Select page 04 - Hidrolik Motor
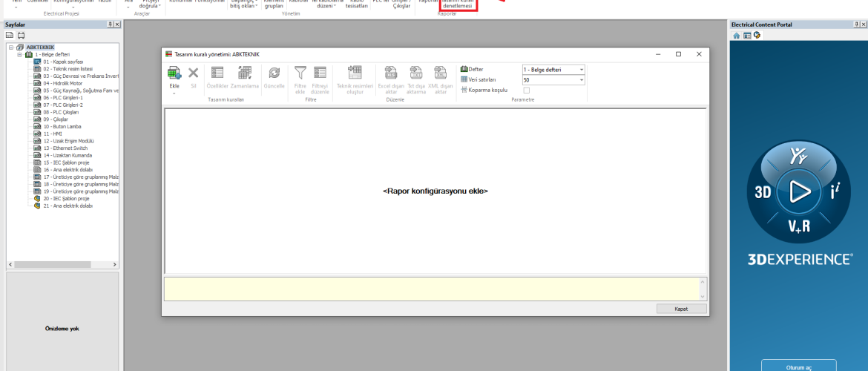 [62, 84]
